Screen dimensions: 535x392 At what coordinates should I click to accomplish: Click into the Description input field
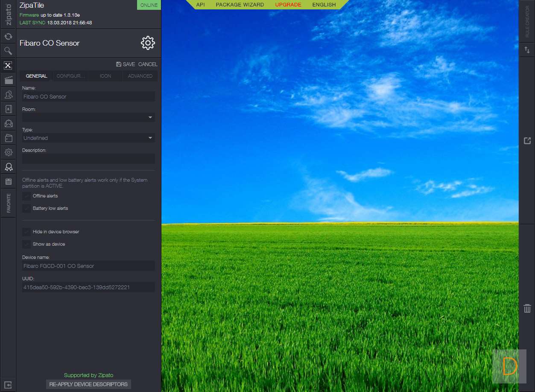88,159
